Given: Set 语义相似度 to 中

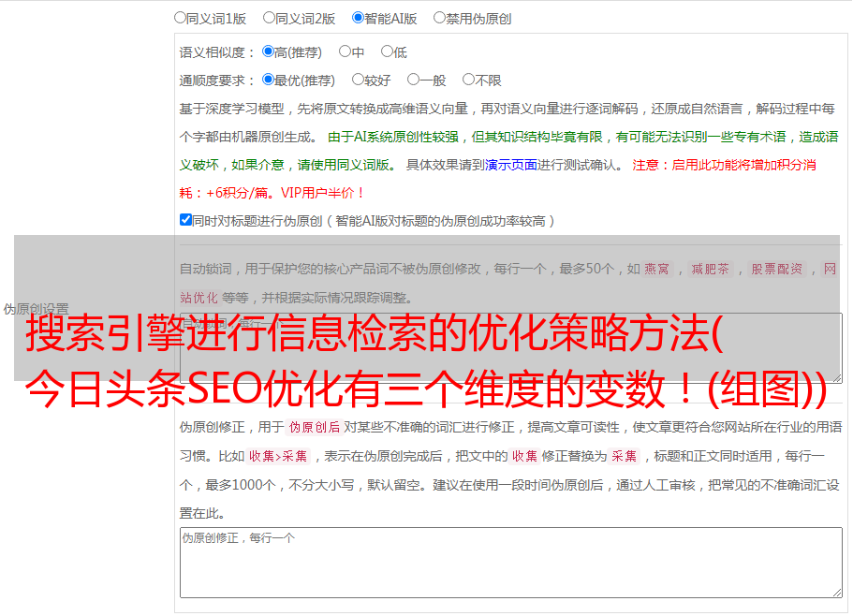Looking at the screenshot, I should (345, 51).
